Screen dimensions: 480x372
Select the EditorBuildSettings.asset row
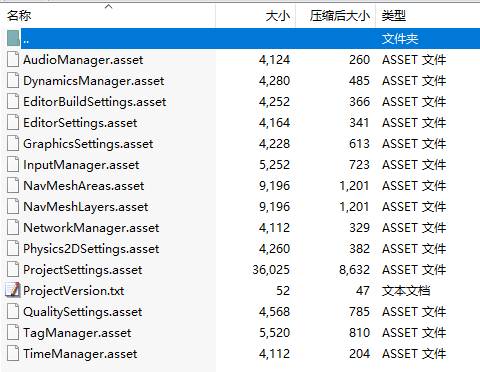point(240,102)
